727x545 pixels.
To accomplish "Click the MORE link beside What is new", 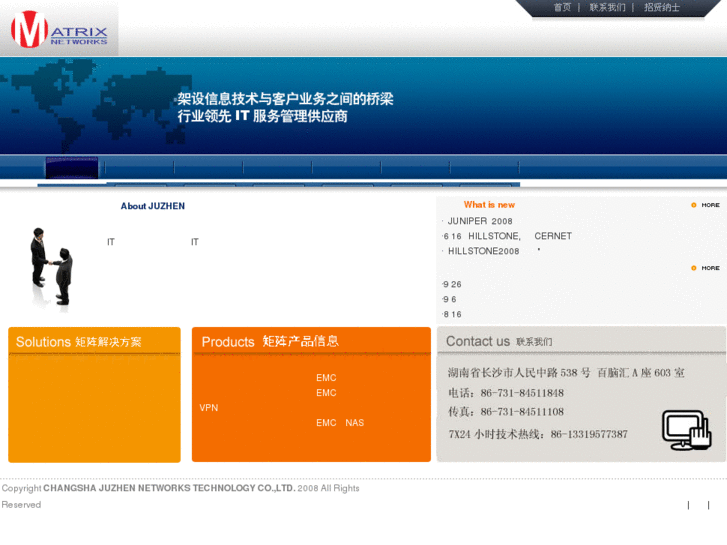I will pyautogui.click(x=705, y=205).
